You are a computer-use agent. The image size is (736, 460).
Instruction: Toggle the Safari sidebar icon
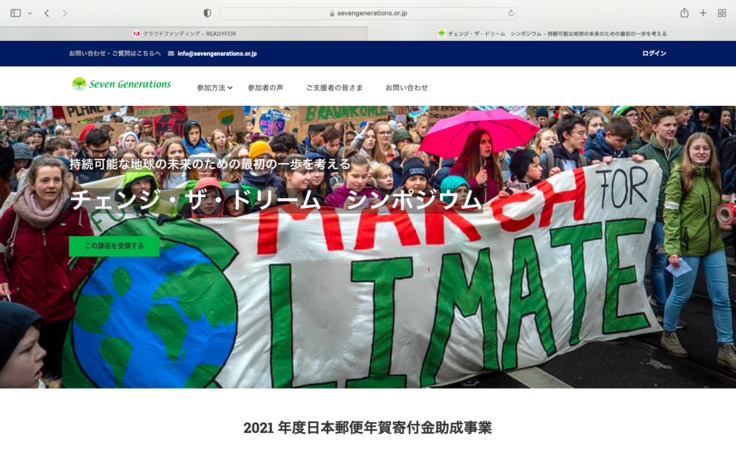15,13
